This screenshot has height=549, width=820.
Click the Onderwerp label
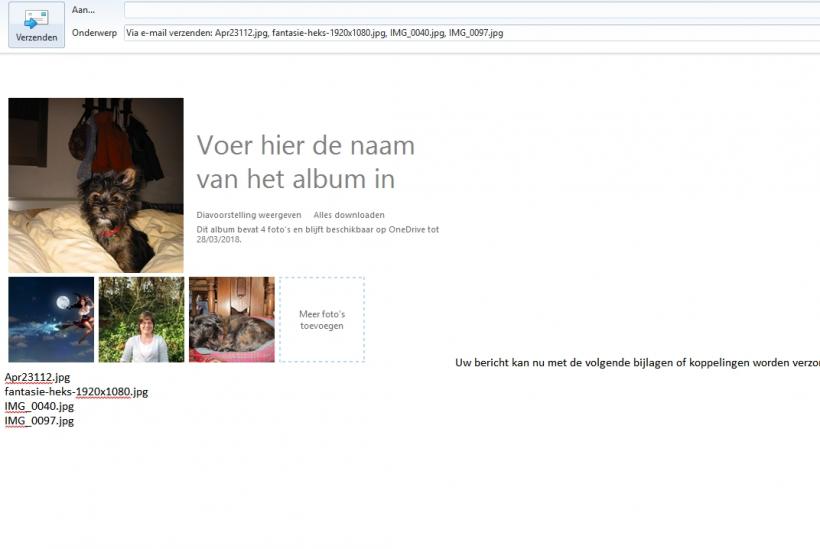[95, 33]
